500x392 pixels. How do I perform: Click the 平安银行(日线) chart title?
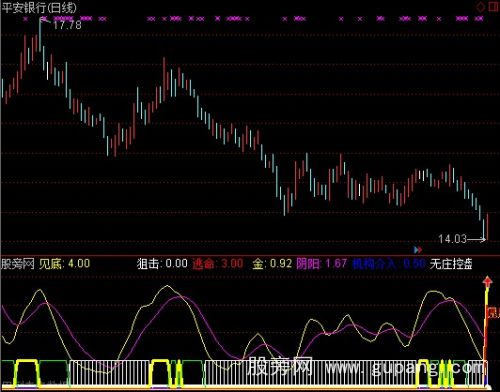39,8
